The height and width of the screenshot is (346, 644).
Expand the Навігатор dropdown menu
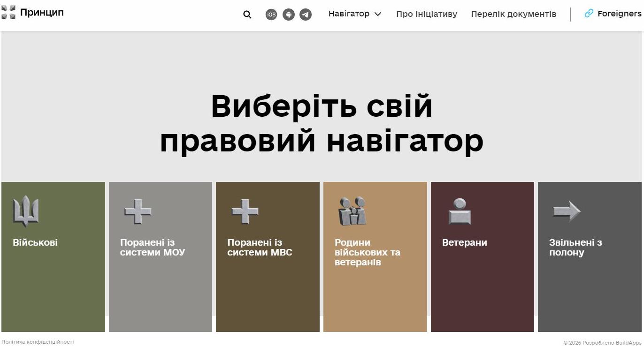pyautogui.click(x=349, y=14)
